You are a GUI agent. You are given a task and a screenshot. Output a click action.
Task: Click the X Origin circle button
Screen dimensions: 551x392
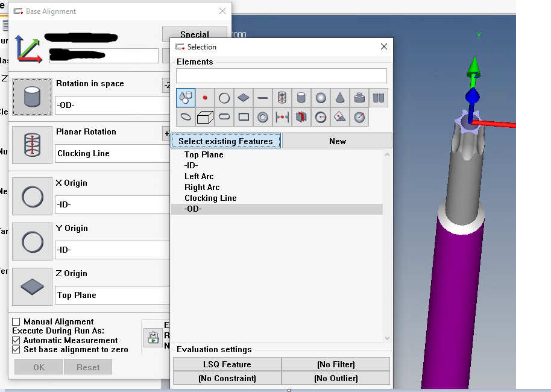(33, 196)
